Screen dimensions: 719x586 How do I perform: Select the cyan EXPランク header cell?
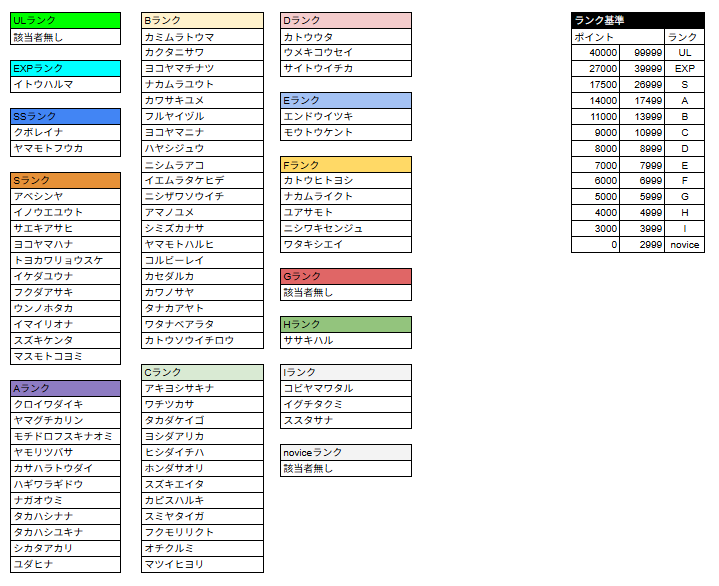[x=65, y=68]
